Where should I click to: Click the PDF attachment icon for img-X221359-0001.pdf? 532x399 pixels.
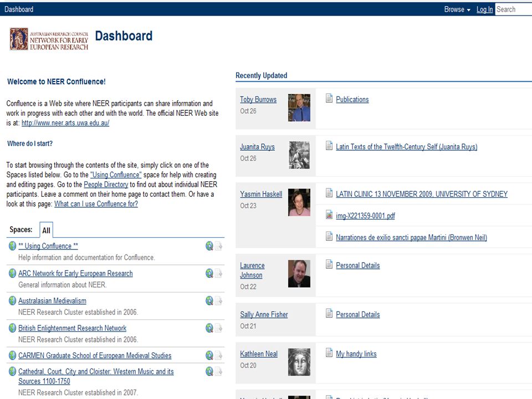click(329, 214)
